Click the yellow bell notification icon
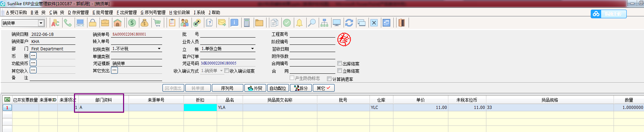 [299, 23]
